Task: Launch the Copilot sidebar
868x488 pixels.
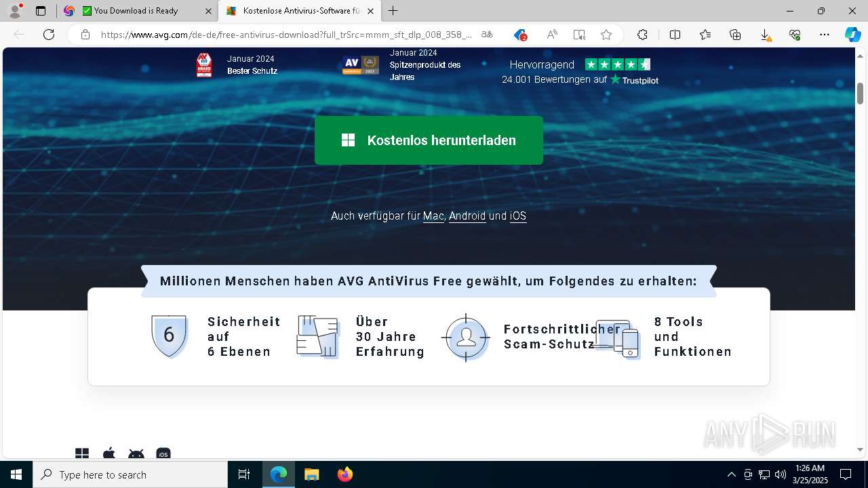Action: point(852,35)
